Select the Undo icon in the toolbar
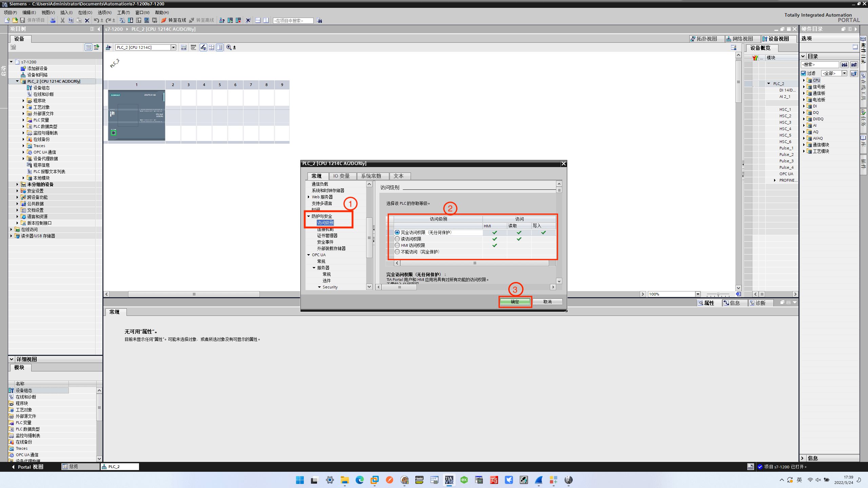This screenshot has height=488, width=868. (96, 20)
